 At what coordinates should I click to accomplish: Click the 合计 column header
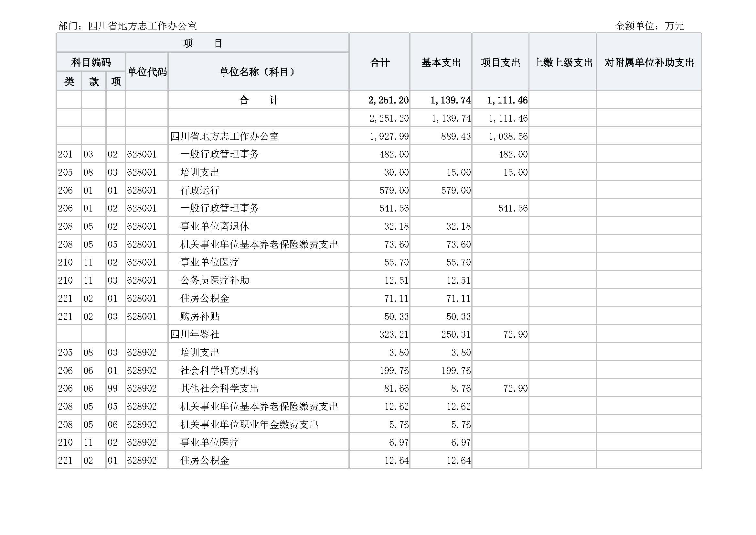(x=379, y=62)
